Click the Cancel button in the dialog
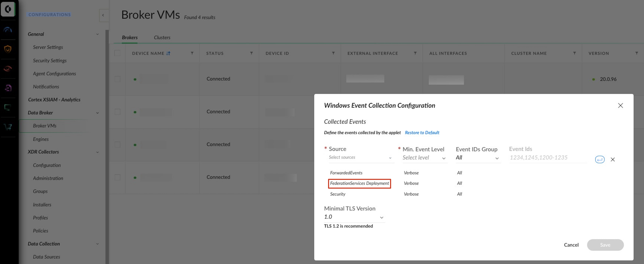 tap(571, 245)
